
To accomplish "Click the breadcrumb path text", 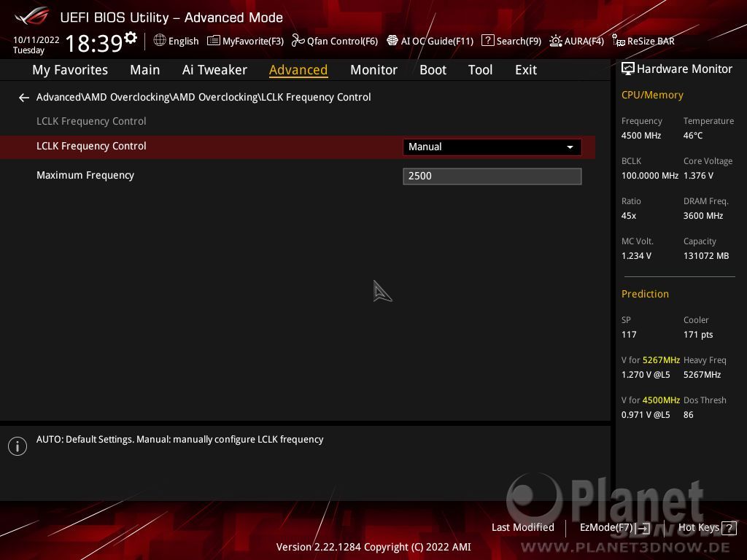I will point(204,97).
